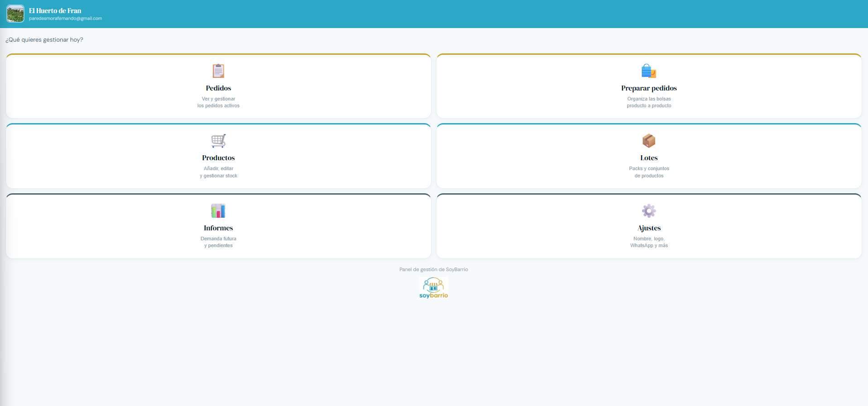
Task: Click 'Ver y gestionar los pedidos activos' description
Action: [218, 102]
